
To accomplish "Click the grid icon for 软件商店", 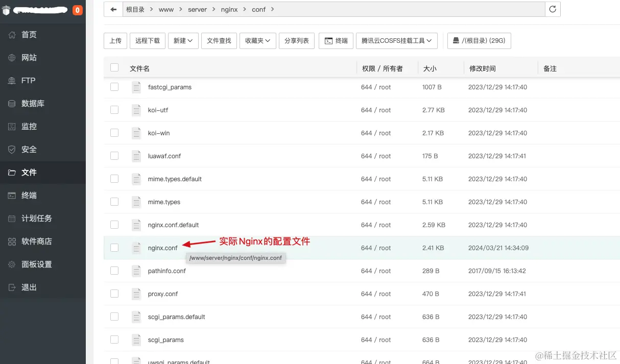I will [12, 241].
